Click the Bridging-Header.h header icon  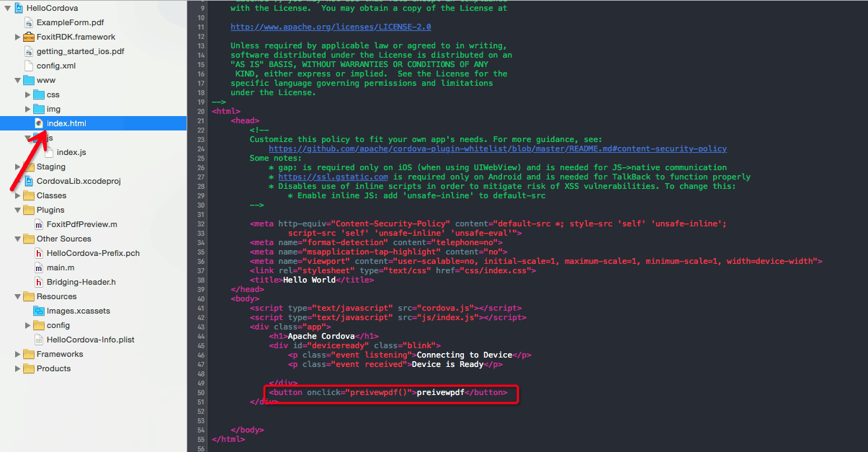pyautogui.click(x=39, y=282)
